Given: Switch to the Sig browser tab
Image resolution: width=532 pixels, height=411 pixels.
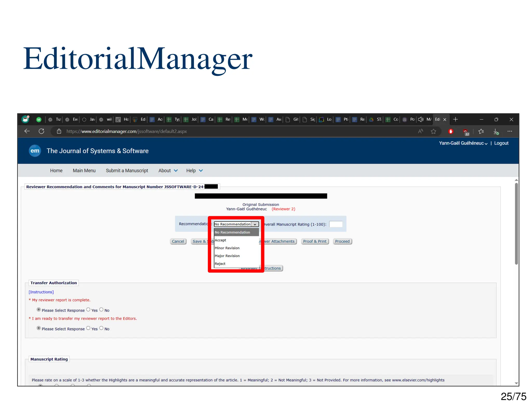Looking at the screenshot, I should point(309,120).
